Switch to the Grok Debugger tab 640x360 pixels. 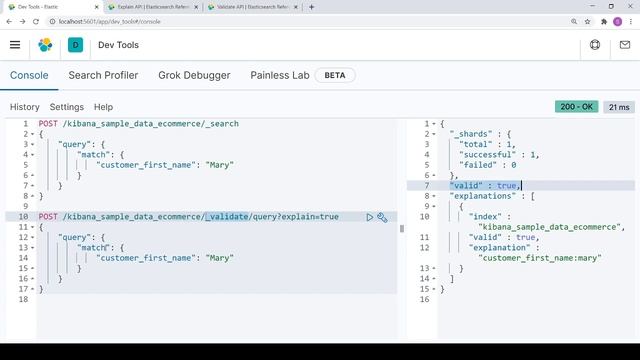pos(194,76)
